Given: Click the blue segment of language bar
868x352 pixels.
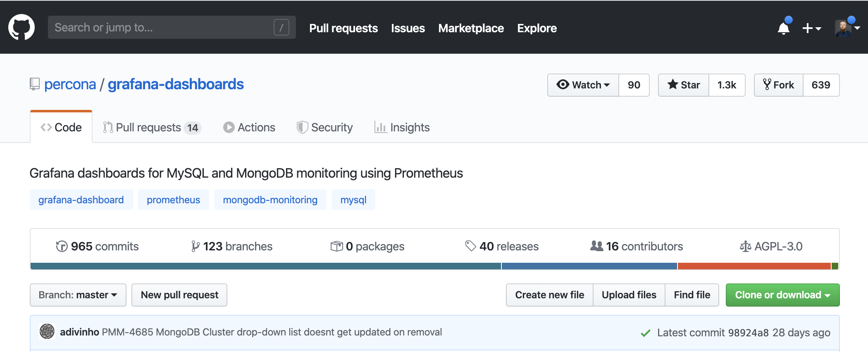Looking at the screenshot, I should point(589,266).
